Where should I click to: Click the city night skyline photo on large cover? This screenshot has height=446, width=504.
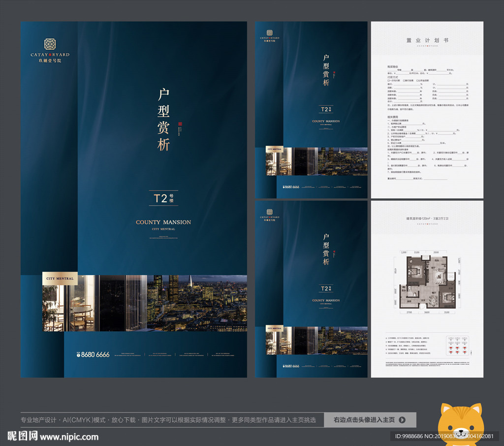197,303
